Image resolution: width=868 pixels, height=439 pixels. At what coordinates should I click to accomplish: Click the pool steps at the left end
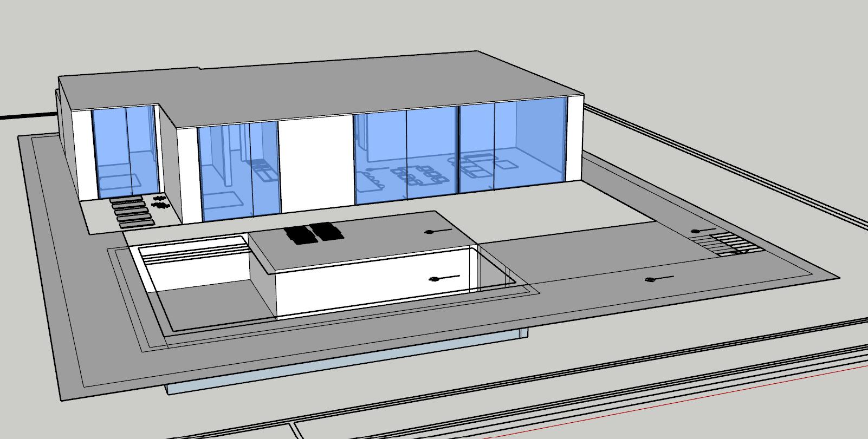point(192,254)
